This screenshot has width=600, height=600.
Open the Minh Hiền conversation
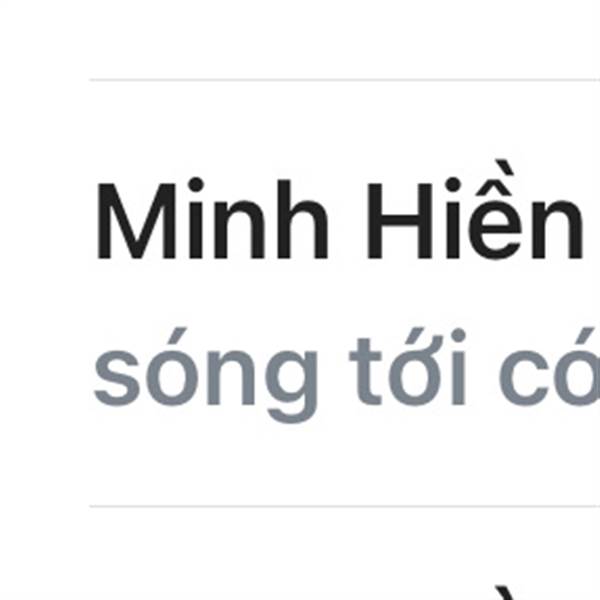344,293
